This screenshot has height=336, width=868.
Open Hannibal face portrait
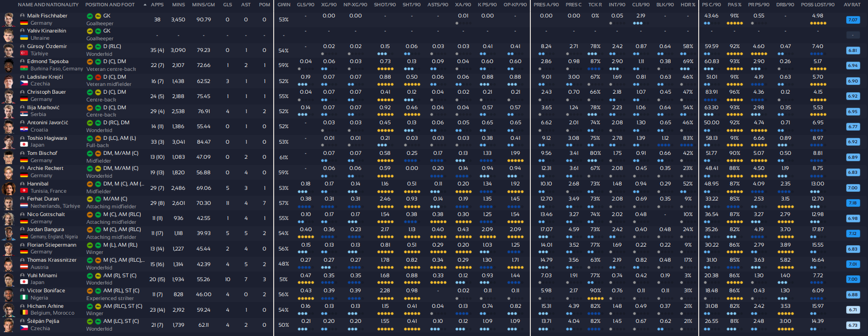[9, 187]
